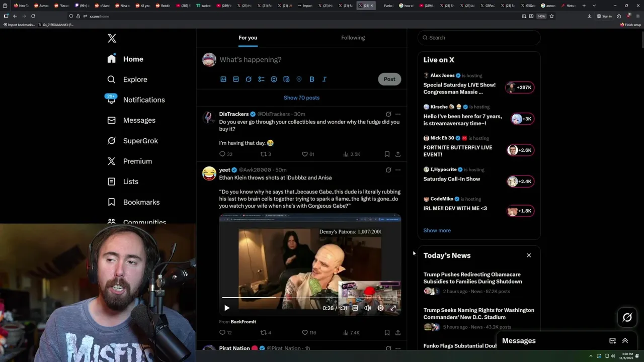Toggle captions on the video
The height and width of the screenshot is (362, 644).
point(355,308)
